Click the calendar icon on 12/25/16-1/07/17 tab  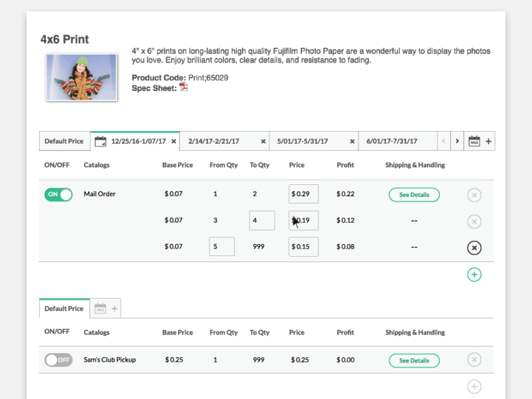click(x=100, y=141)
